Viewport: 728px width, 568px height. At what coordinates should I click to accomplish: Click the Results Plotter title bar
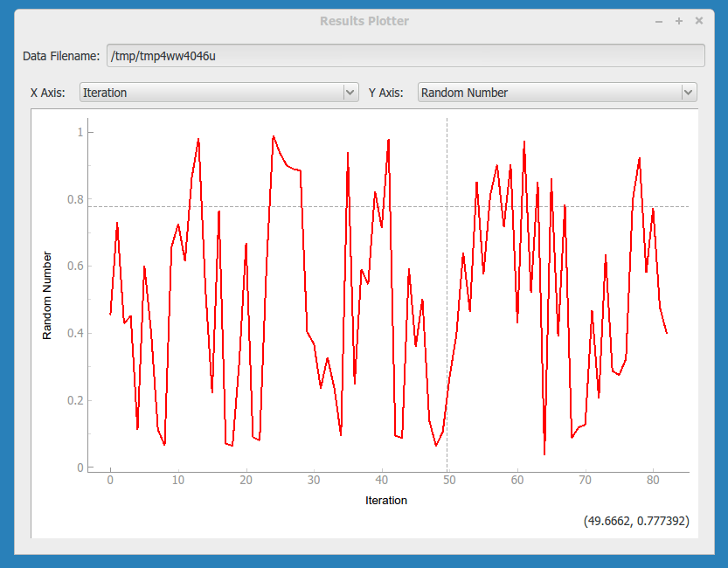coord(364,21)
